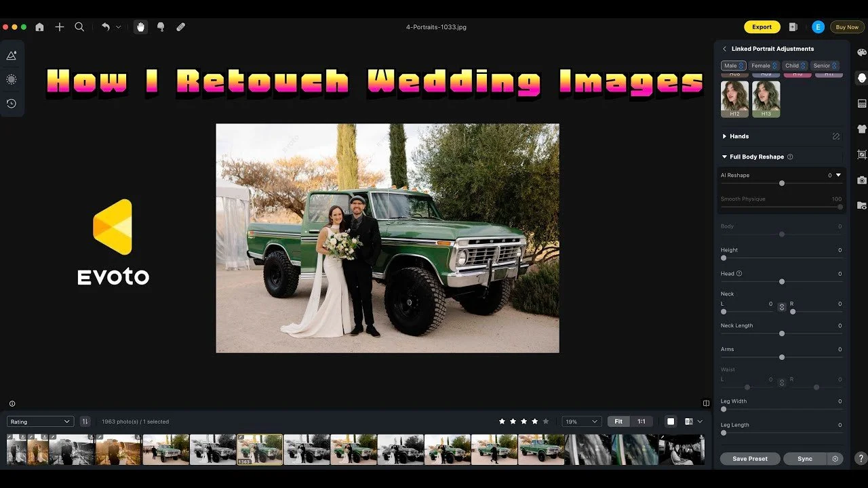Viewport: 868px width, 488px height.
Task: Open the Color Adjustments palette icon
Action: point(862,53)
